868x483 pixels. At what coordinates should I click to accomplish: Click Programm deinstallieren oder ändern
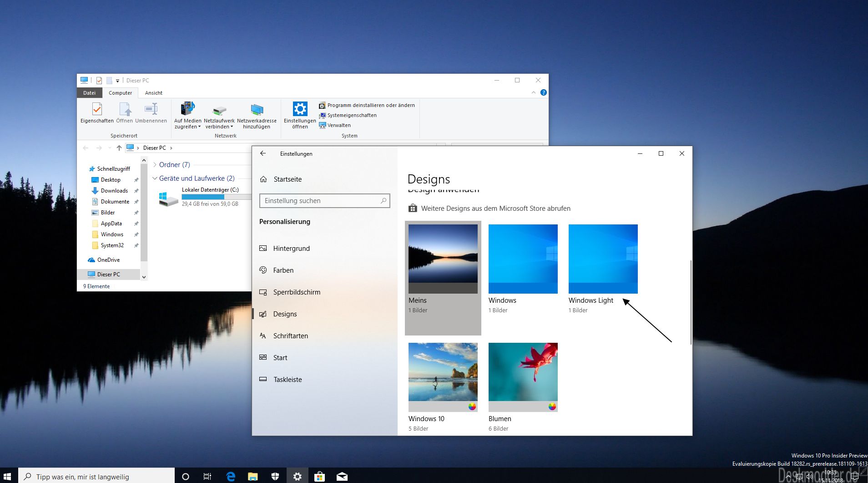(367, 105)
